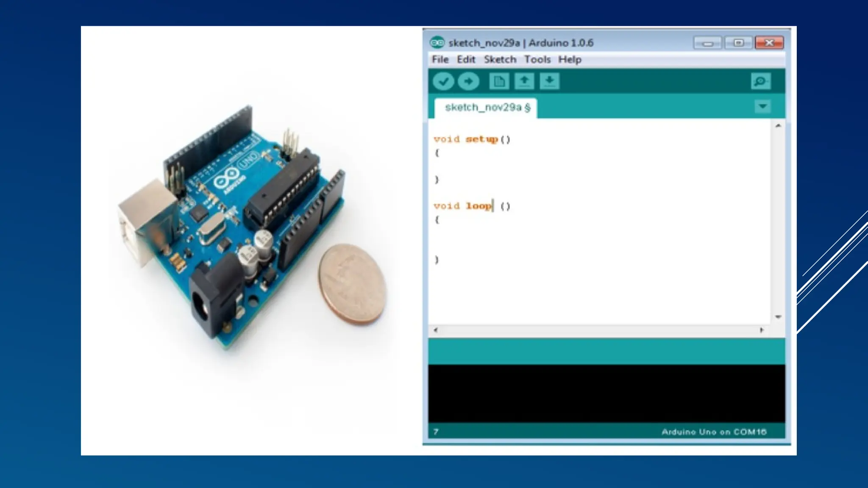
Task: Click the line number 7 in status bar
Action: click(x=436, y=432)
